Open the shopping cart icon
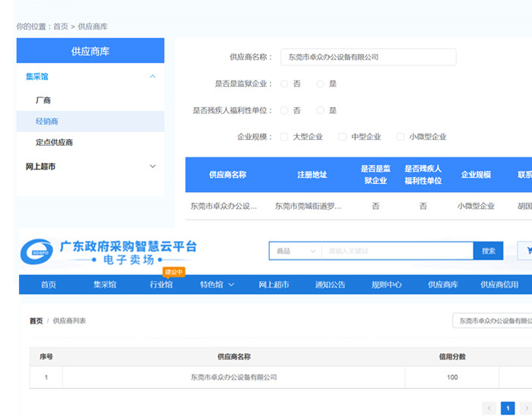The height and width of the screenshot is (418, 532). (525, 250)
